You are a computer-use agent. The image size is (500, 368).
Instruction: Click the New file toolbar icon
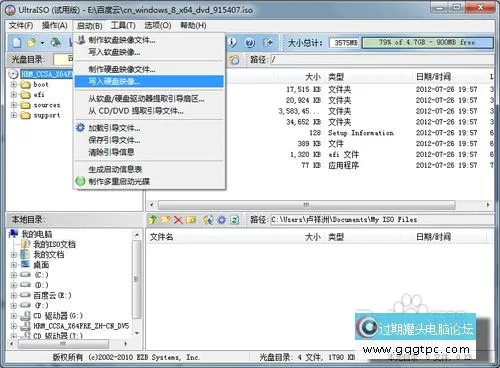[17, 42]
